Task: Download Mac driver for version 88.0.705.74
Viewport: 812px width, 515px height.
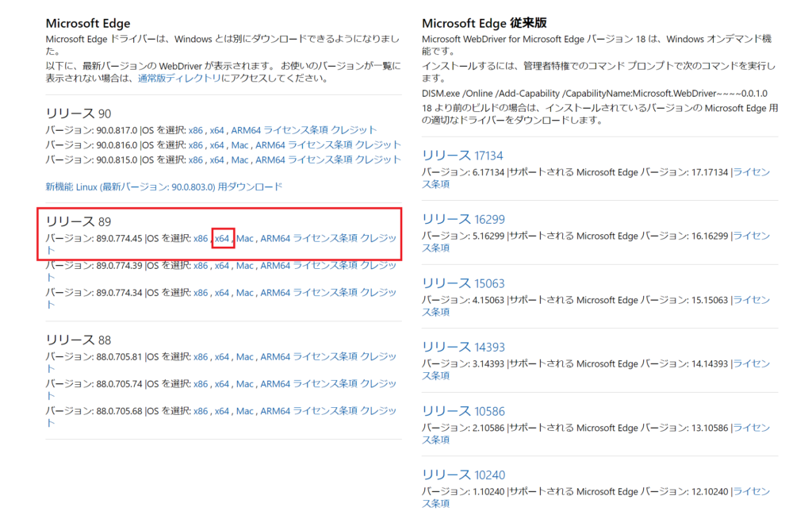Action: coord(245,384)
